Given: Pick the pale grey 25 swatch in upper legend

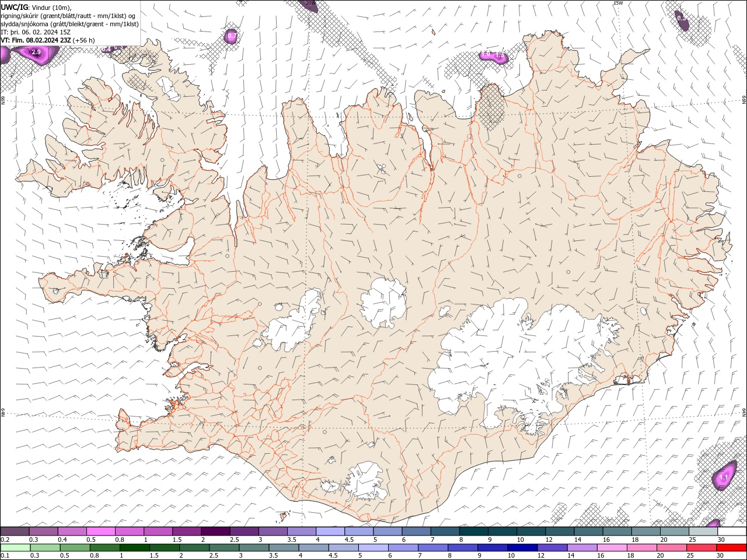Looking at the screenshot, I should click(703, 531).
